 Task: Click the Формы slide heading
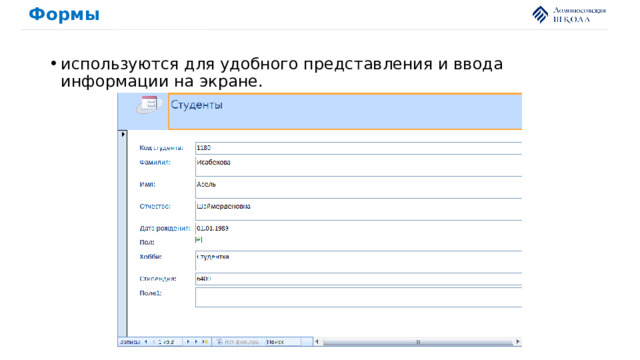(64, 14)
